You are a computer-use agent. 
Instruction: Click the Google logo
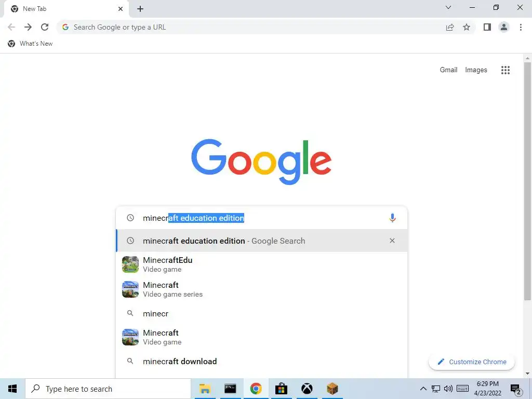click(x=261, y=162)
